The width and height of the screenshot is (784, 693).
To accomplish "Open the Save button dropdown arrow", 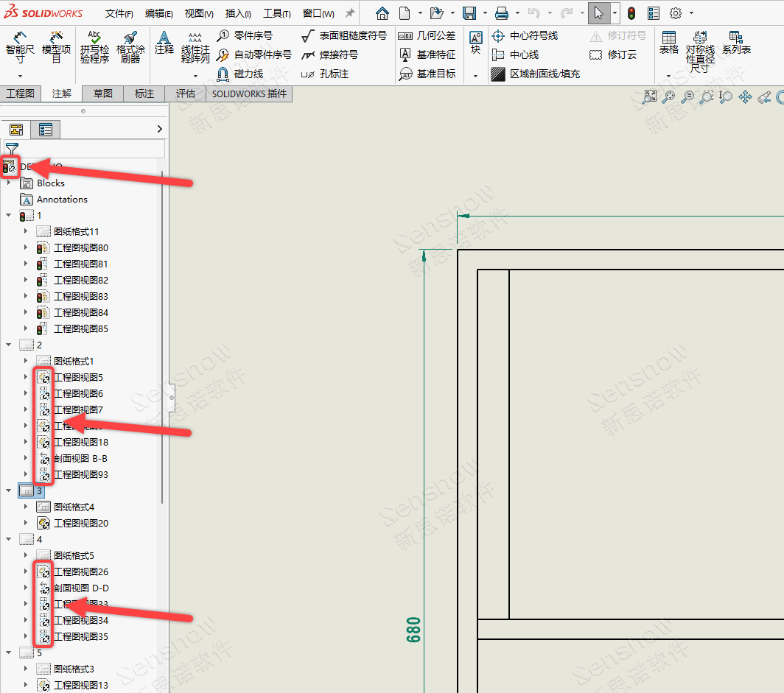I will 484,13.
